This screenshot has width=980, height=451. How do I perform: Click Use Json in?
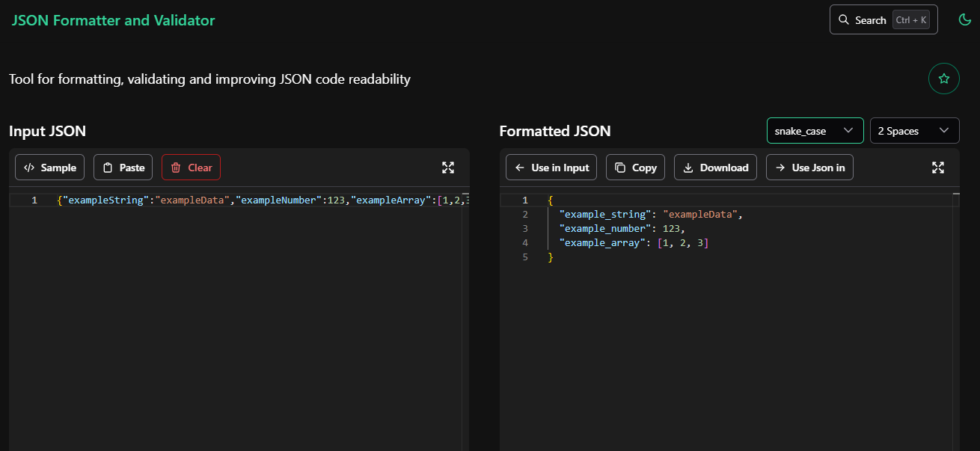tap(809, 168)
